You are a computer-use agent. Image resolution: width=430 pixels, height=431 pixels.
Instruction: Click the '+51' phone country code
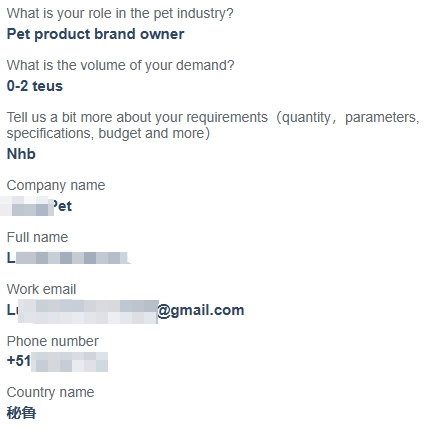(x=19, y=361)
